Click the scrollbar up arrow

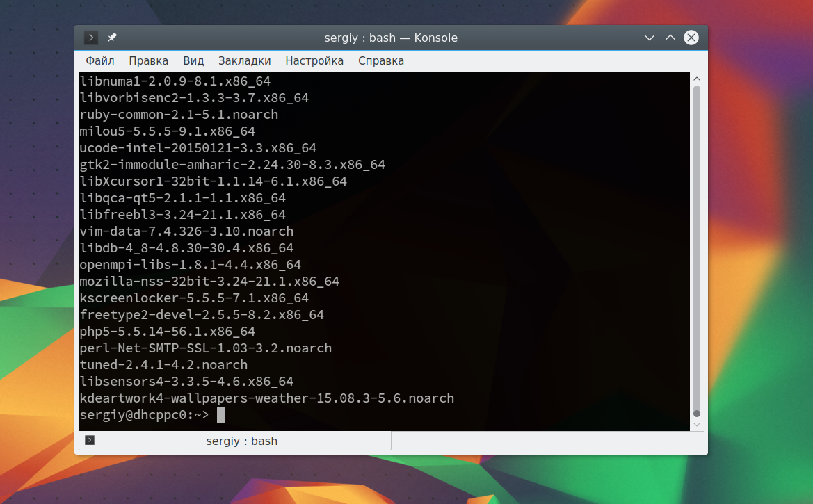click(697, 79)
